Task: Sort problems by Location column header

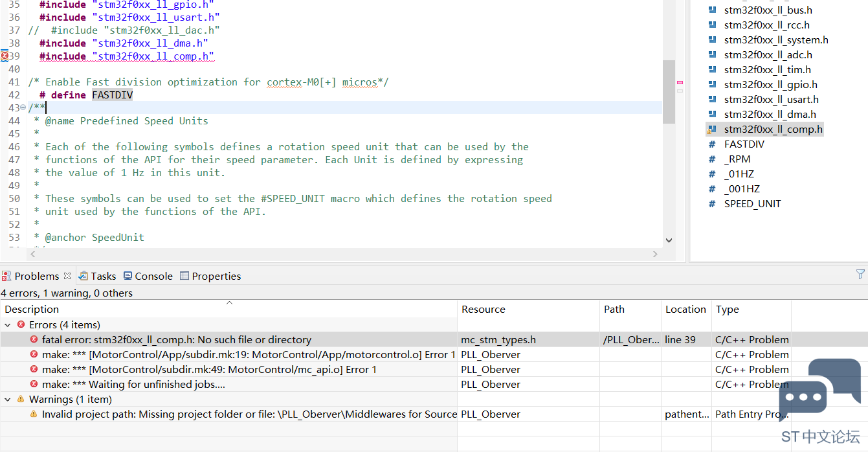Action: 686,310
